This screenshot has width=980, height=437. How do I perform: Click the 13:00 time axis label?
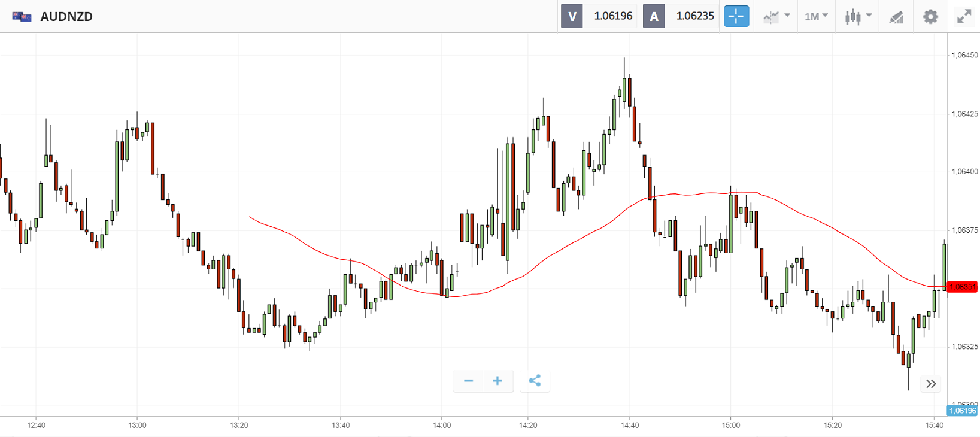pos(137,426)
